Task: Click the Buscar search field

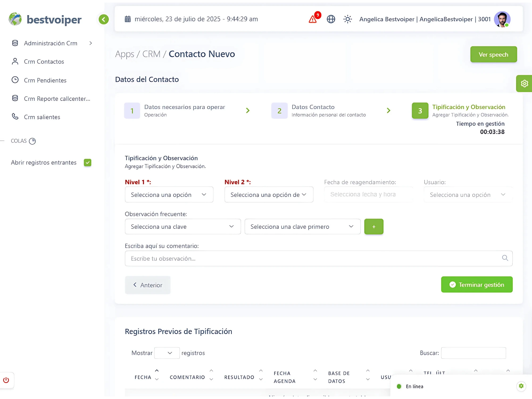Action: click(x=473, y=353)
